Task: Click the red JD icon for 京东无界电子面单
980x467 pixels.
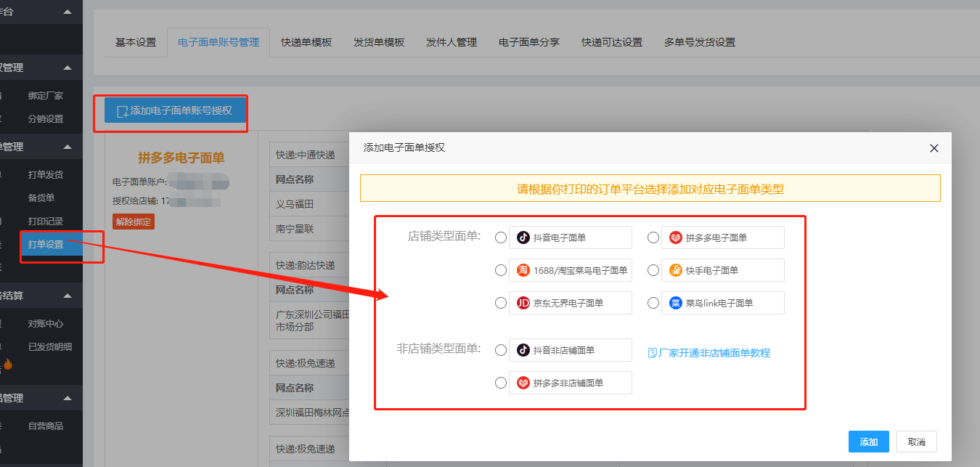Action: (523, 303)
